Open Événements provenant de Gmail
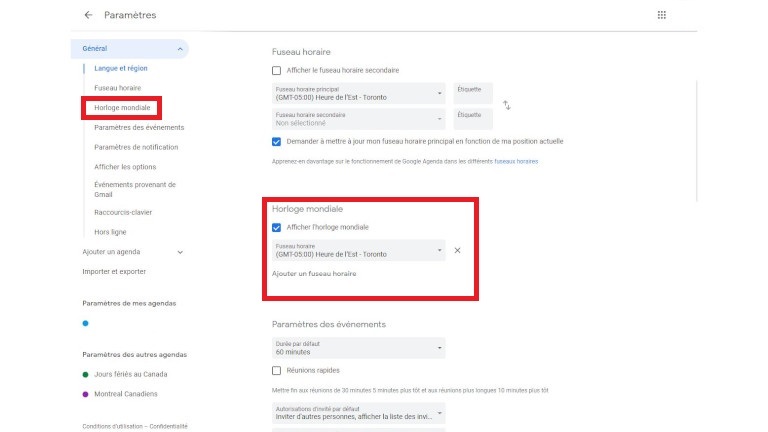Image resolution: width=768 pixels, height=432 pixels. point(135,190)
